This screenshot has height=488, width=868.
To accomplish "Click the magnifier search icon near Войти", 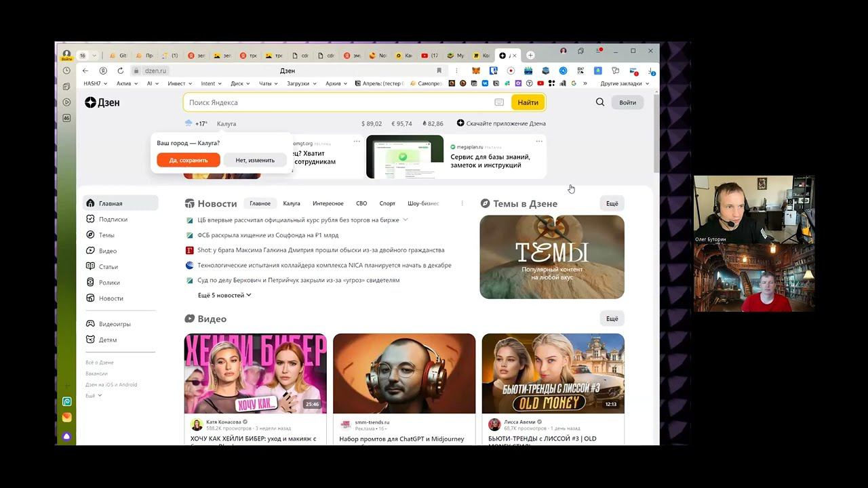I will tap(600, 102).
